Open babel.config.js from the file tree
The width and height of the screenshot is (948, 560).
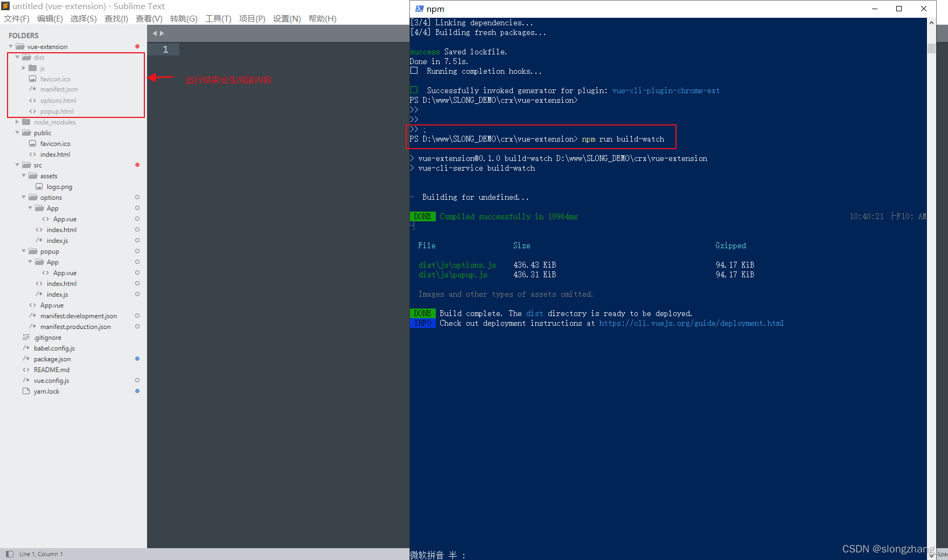point(54,348)
